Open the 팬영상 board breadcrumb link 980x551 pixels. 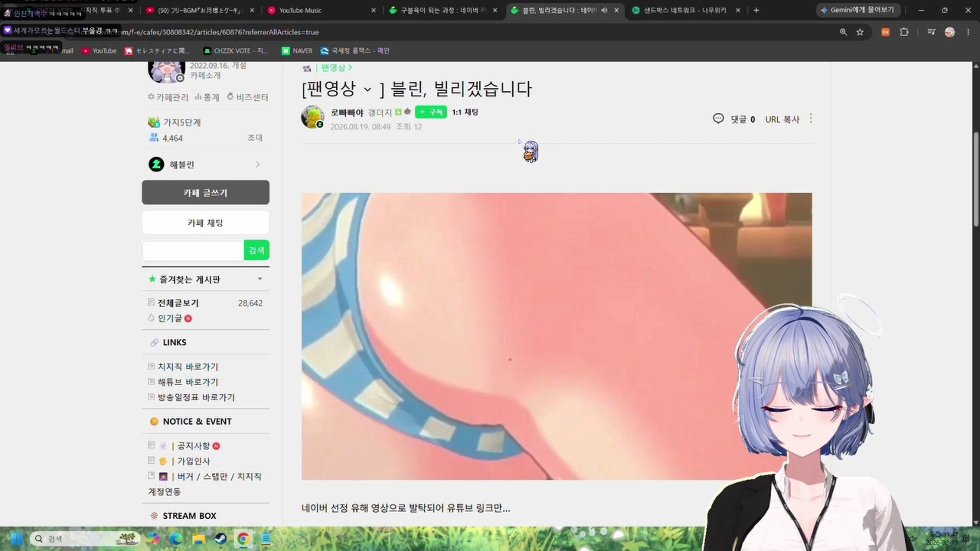(x=336, y=68)
